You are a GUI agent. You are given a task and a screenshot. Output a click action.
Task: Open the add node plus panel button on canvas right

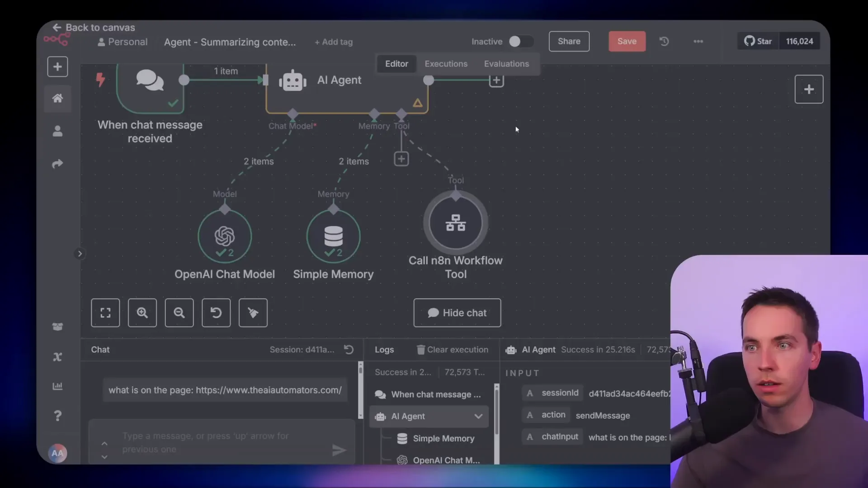pos(809,89)
